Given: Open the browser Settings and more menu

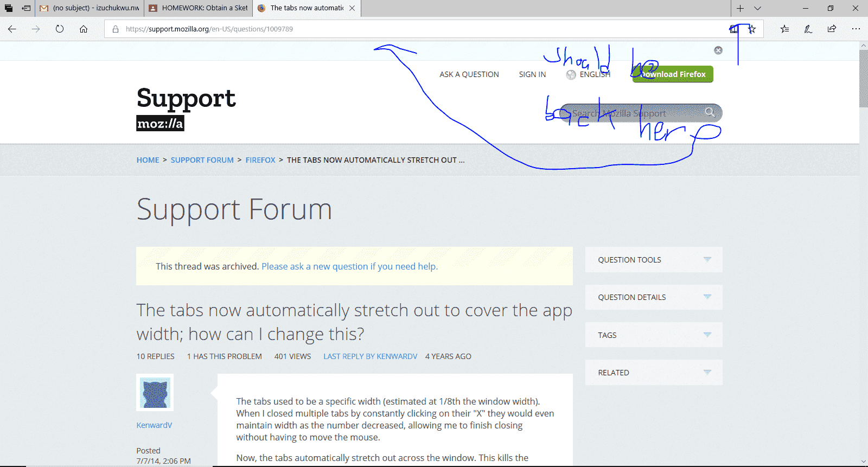Looking at the screenshot, I should (x=856, y=29).
